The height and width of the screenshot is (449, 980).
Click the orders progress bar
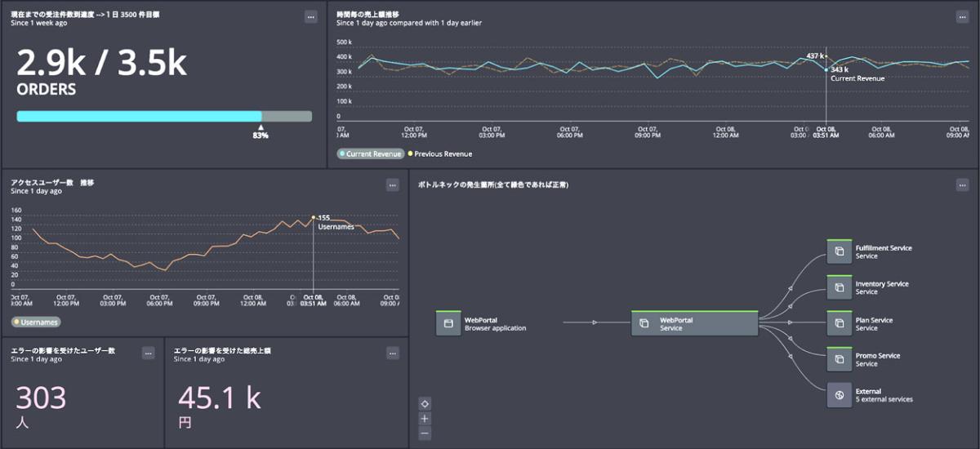click(164, 117)
